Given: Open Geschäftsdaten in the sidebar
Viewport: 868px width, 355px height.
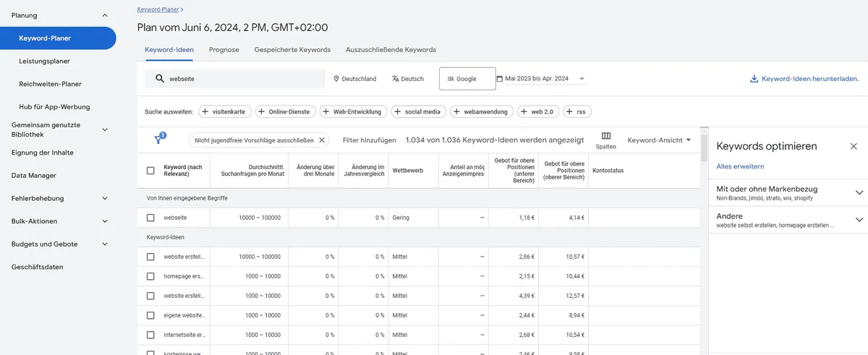Looking at the screenshot, I should (37, 267).
